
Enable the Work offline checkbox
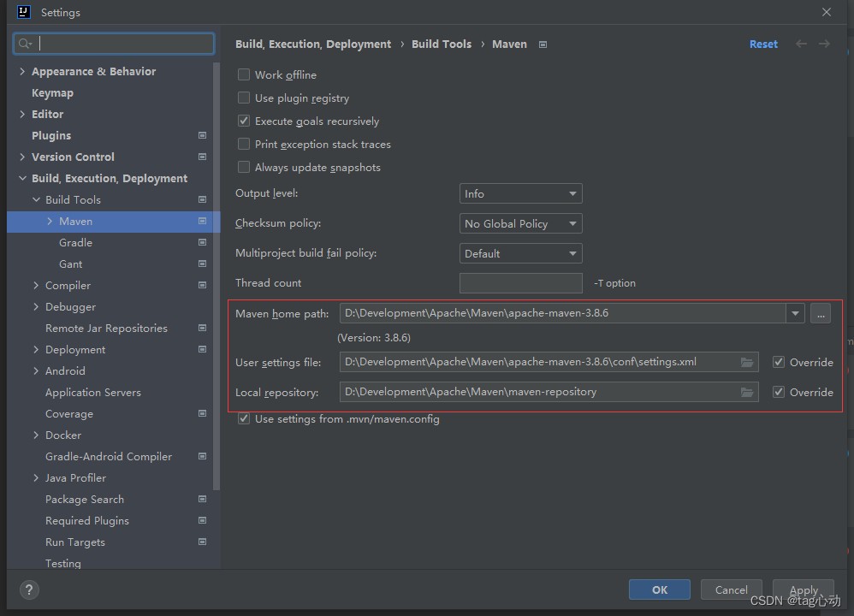pyautogui.click(x=244, y=74)
